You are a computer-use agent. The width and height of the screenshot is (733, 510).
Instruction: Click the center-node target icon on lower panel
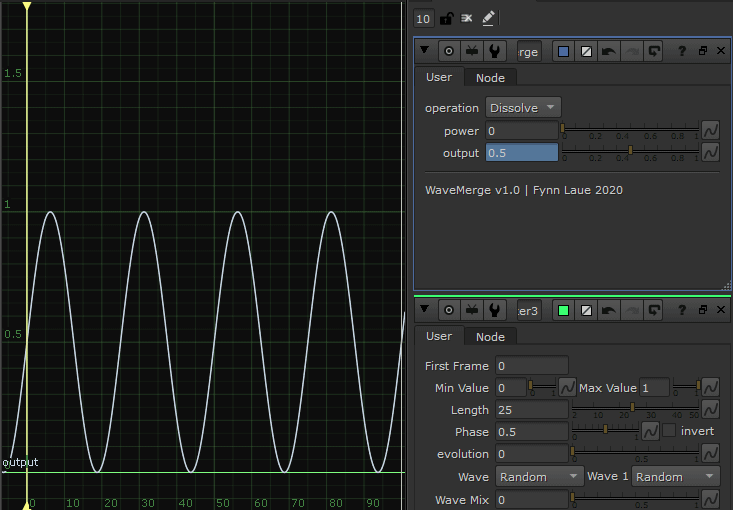tap(449, 311)
